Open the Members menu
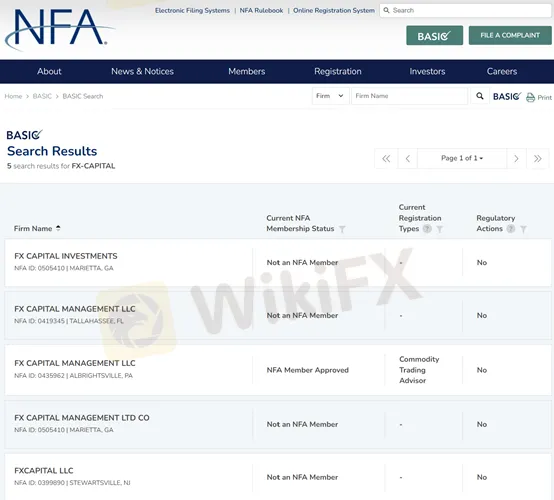The height and width of the screenshot is (500, 554). point(247,71)
